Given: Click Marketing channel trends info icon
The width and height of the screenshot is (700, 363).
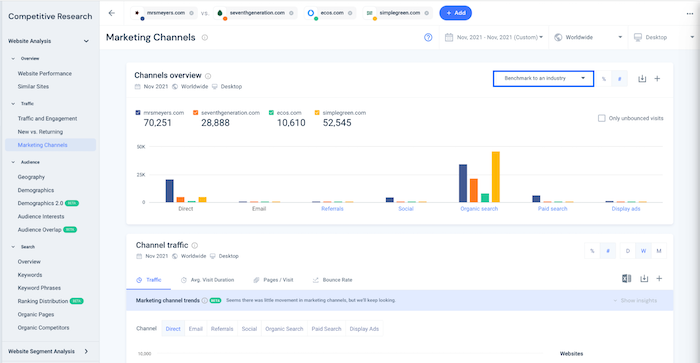Looking at the screenshot, I should point(204,300).
